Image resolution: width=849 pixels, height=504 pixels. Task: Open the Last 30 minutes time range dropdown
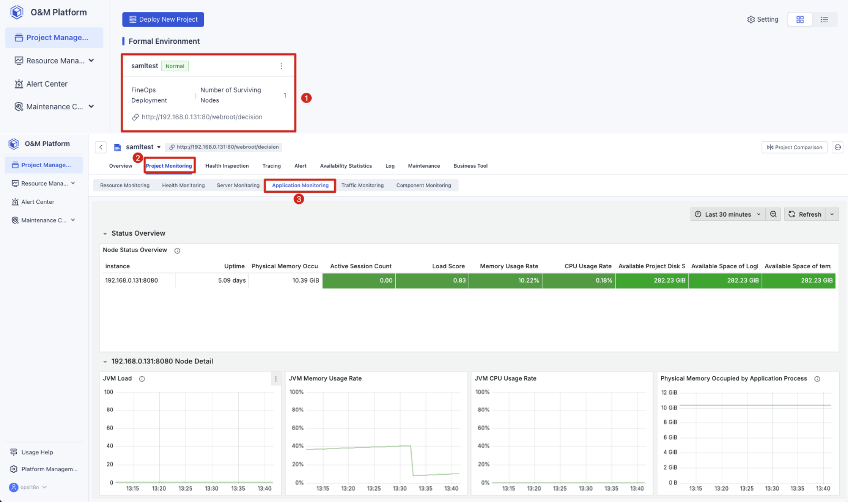(727, 214)
